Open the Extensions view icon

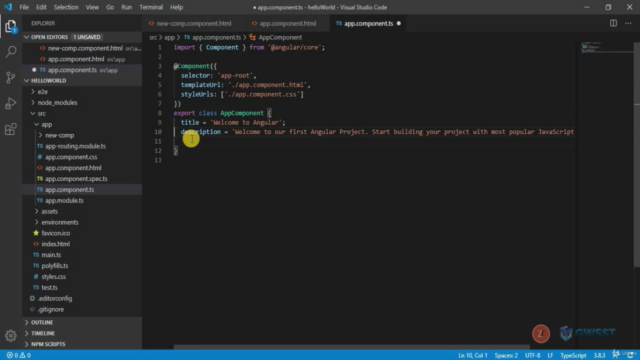pyautogui.click(x=11, y=129)
